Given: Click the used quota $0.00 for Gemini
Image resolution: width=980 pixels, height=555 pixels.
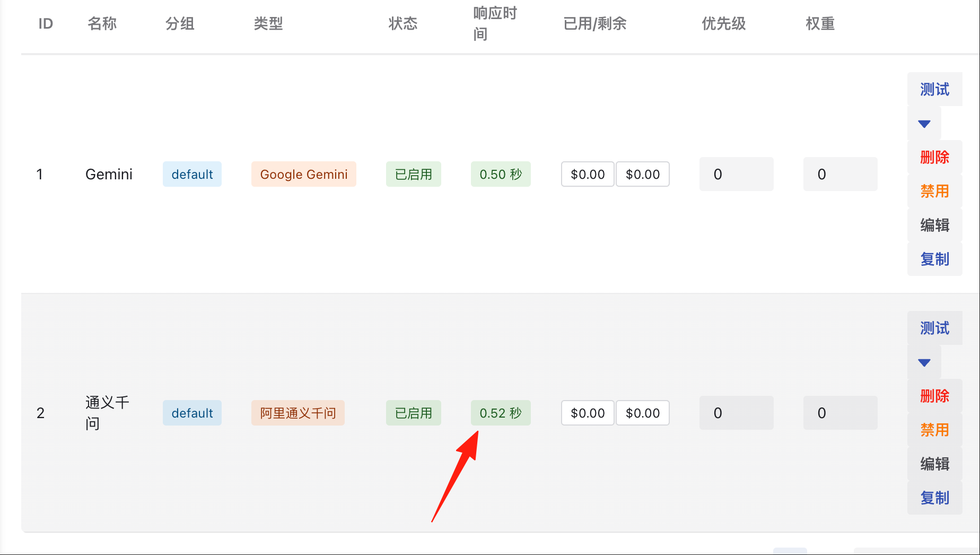Looking at the screenshot, I should (x=588, y=174).
